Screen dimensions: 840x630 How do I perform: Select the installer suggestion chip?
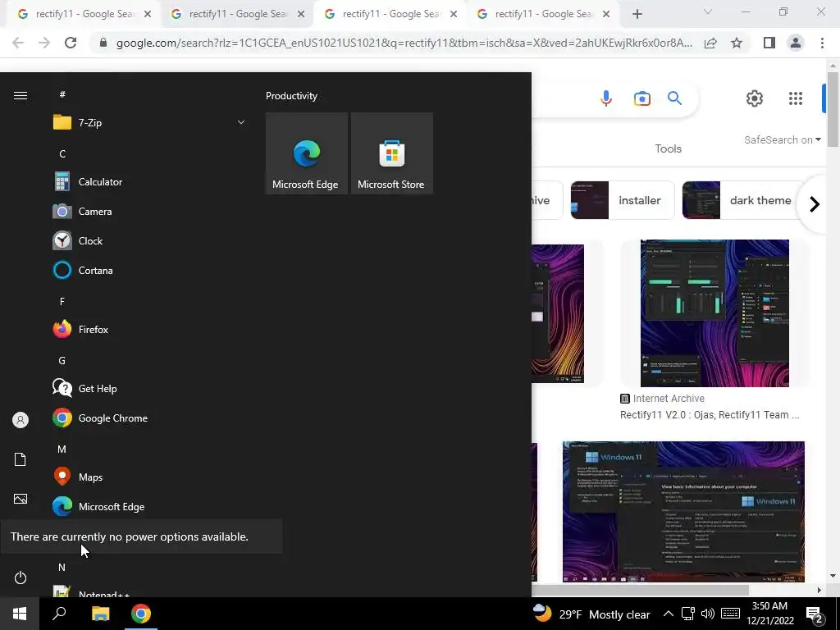pos(623,200)
